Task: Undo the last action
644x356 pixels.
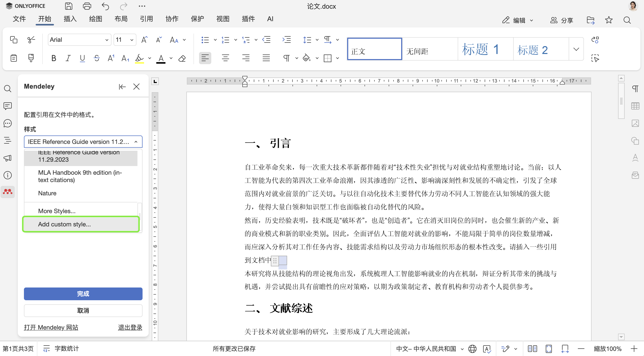Action: pos(105,6)
